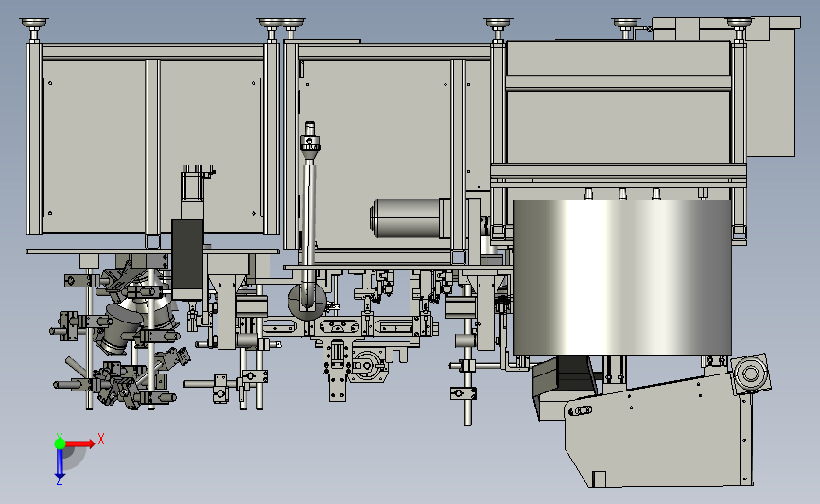Select the round gearbox at the conveyor end

750,374
